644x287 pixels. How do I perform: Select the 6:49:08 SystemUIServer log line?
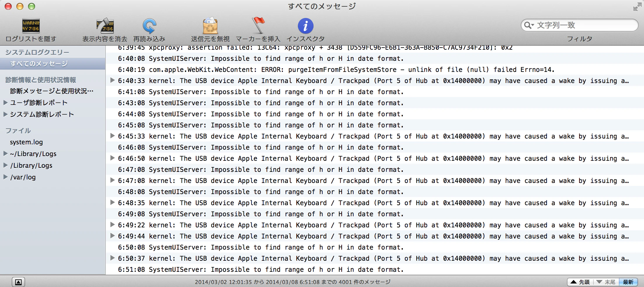coord(375,214)
